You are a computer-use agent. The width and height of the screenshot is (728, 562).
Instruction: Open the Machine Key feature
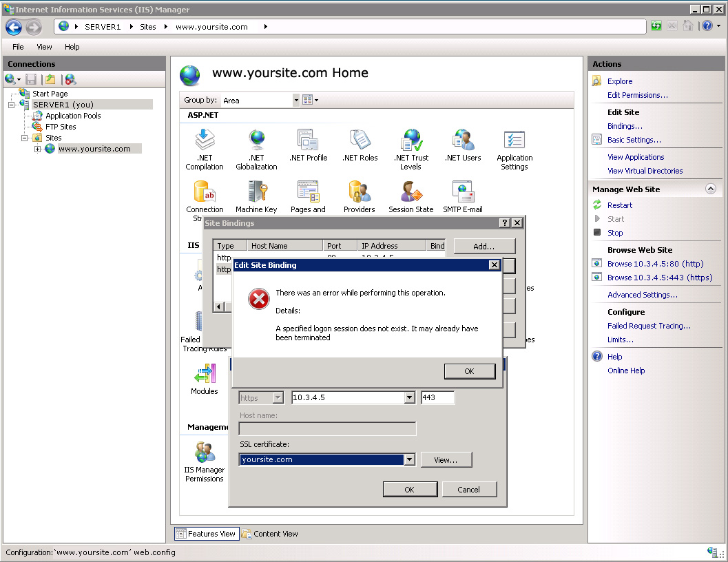[256, 197]
